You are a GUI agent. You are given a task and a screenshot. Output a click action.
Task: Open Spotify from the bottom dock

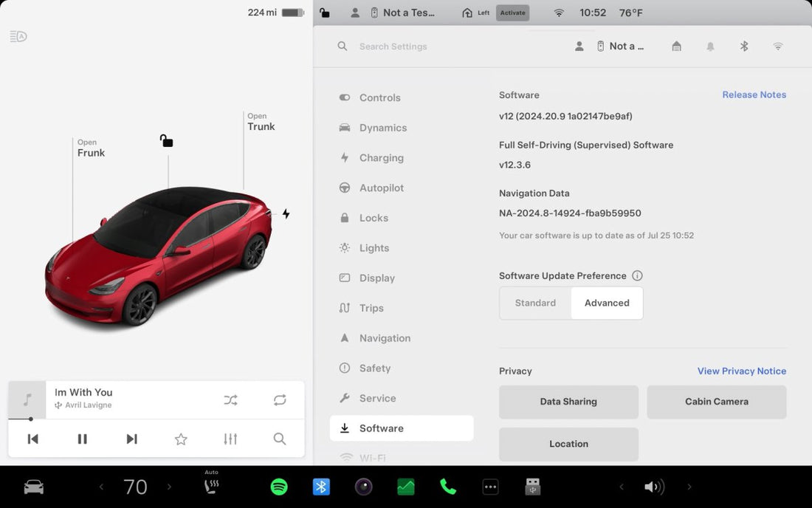point(279,487)
